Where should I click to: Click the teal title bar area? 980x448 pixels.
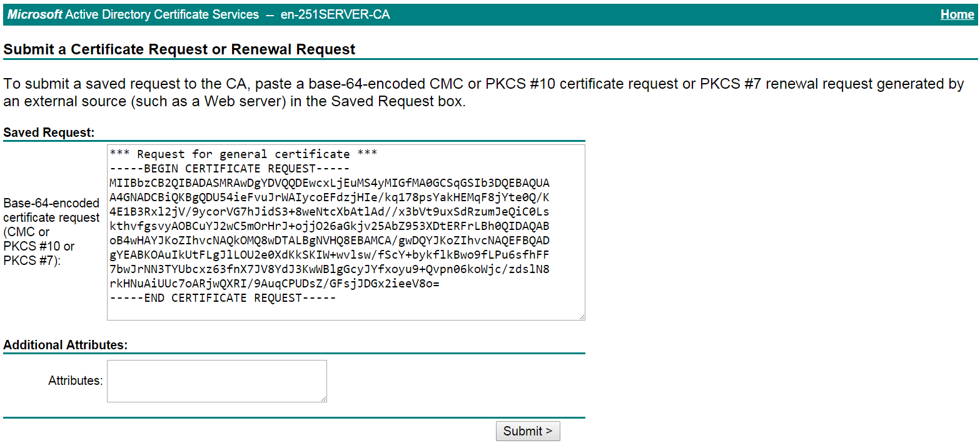point(500,14)
